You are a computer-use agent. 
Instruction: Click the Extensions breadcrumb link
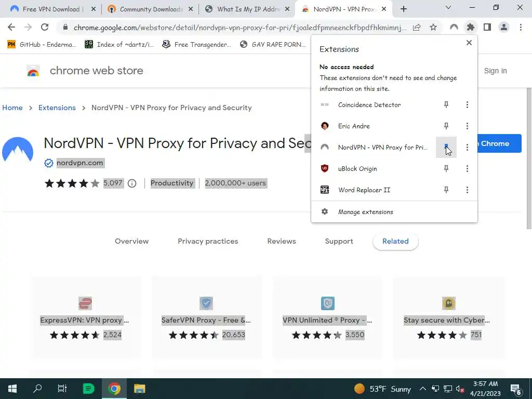57,108
